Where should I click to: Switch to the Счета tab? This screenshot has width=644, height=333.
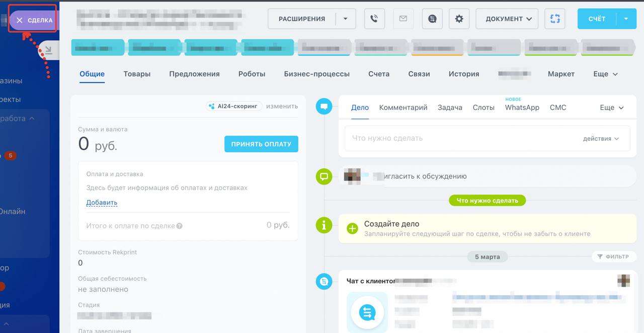(x=379, y=74)
